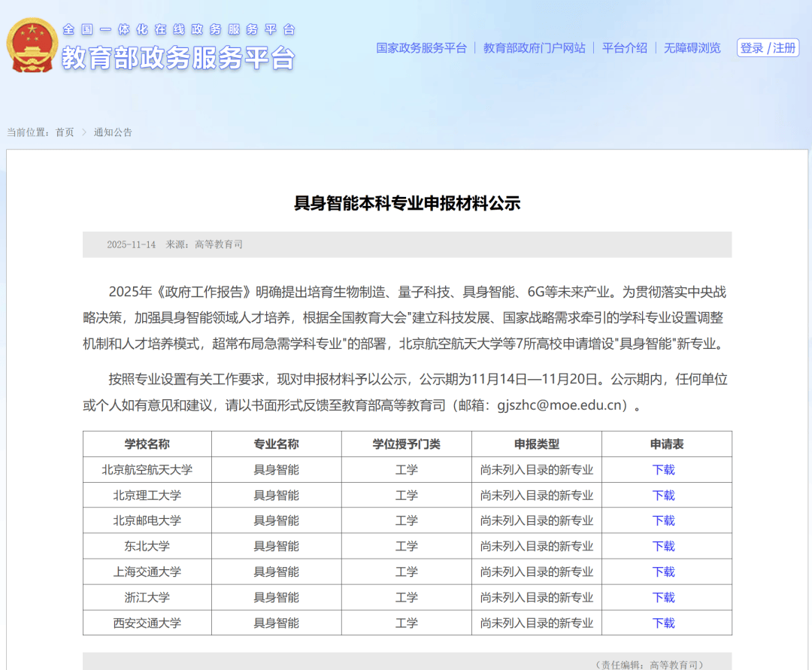Click the 学校名称 column header
812x670 pixels.
point(147,444)
